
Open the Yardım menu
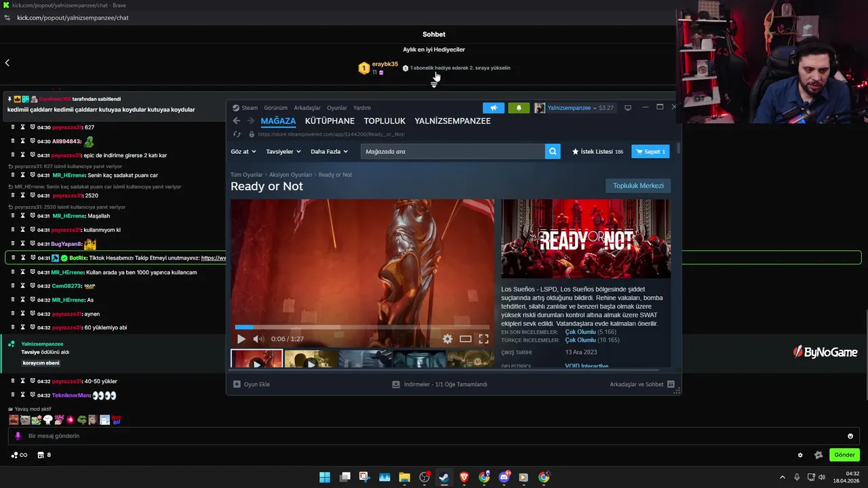click(362, 108)
